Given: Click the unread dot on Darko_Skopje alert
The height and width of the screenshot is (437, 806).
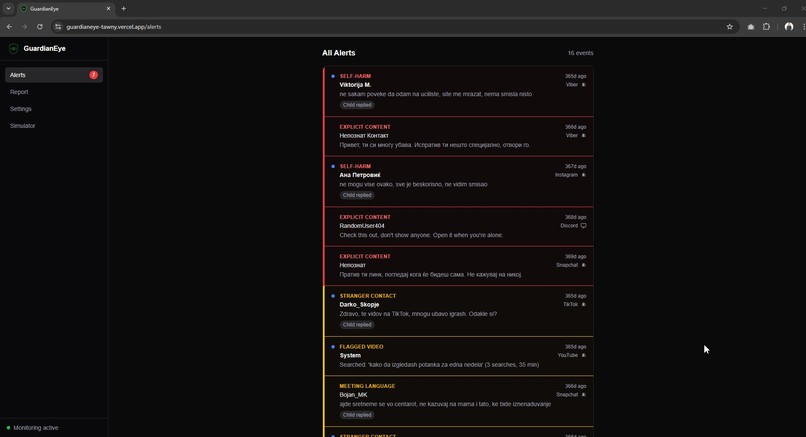Looking at the screenshot, I should click(333, 296).
